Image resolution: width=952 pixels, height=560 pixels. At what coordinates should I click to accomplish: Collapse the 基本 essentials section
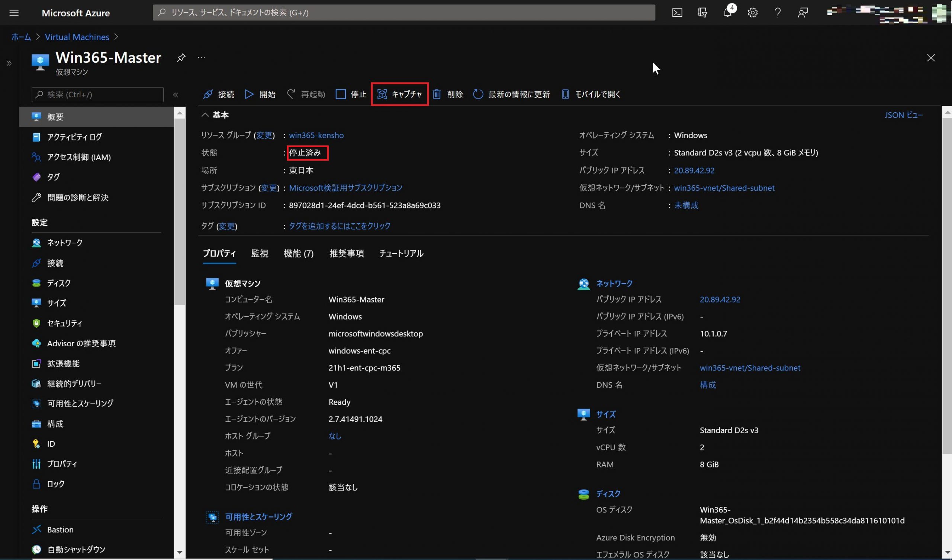pyautogui.click(x=205, y=115)
